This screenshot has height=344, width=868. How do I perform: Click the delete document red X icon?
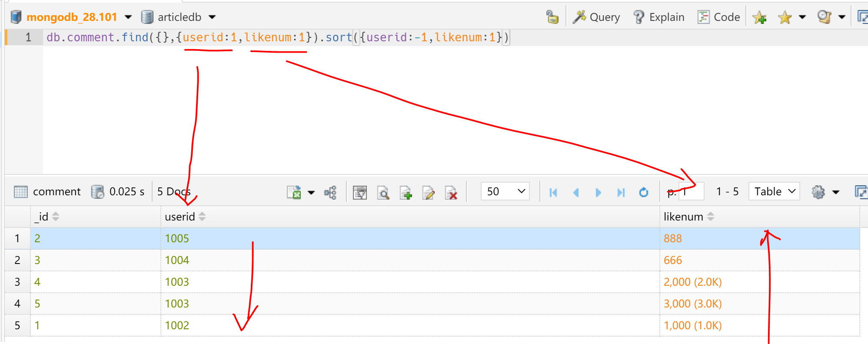pyautogui.click(x=451, y=192)
